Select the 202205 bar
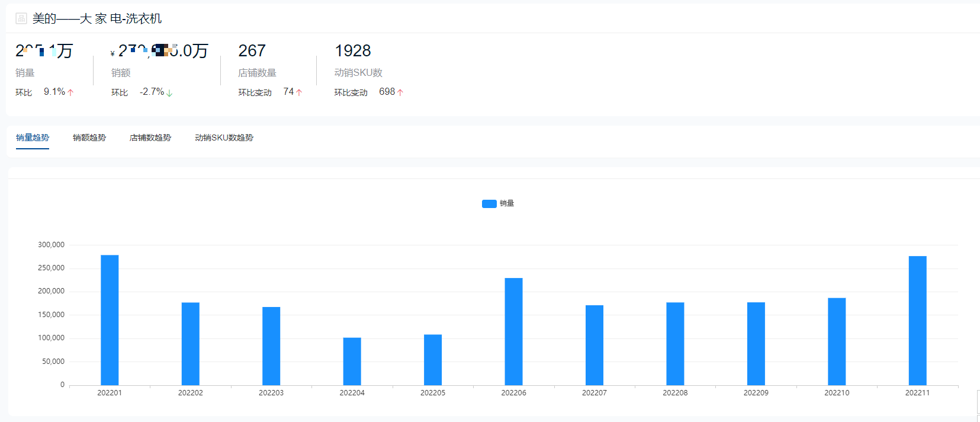980x422 pixels. click(433, 360)
